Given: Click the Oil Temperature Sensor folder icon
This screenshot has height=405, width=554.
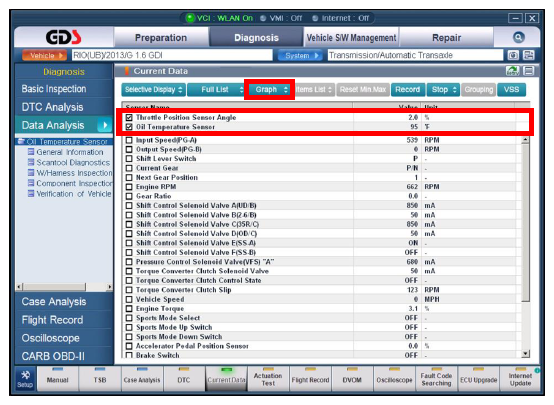Looking at the screenshot, I should 21,141.
